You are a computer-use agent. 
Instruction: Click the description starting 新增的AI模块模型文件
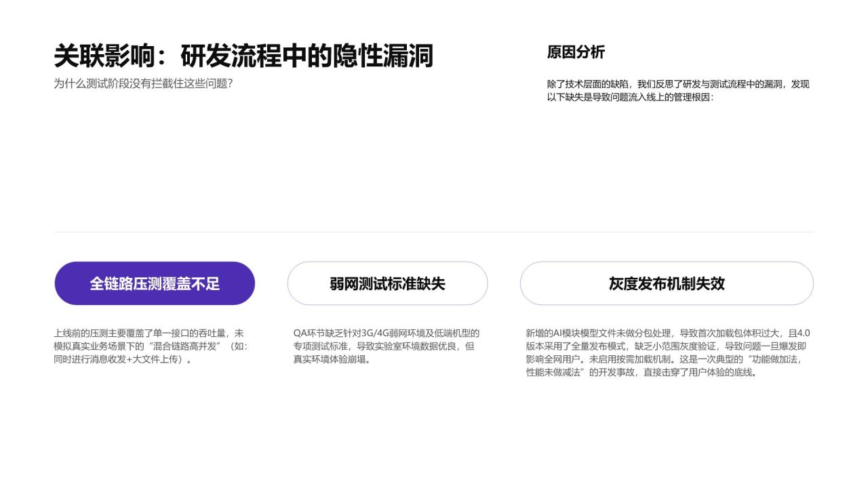click(668, 352)
